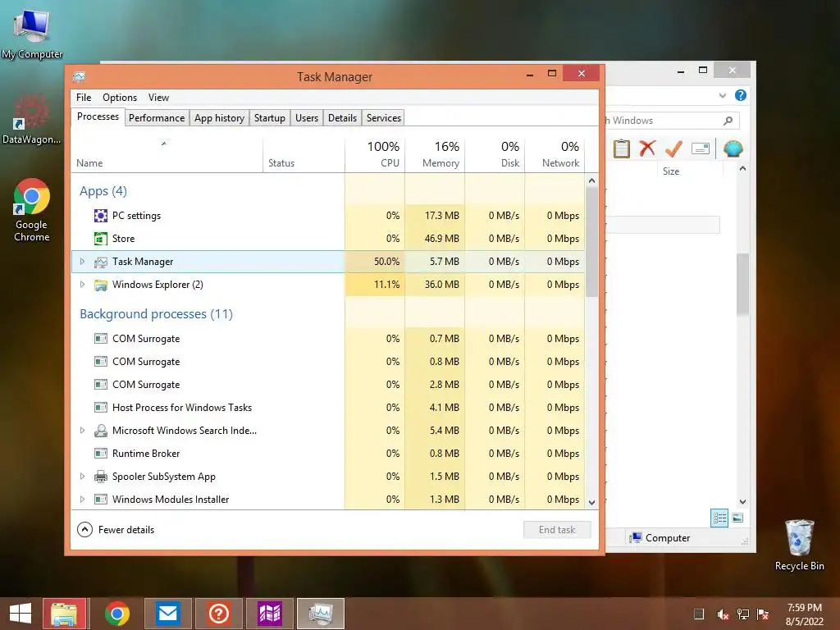Click search magnifier in Explorer window

[728, 121]
